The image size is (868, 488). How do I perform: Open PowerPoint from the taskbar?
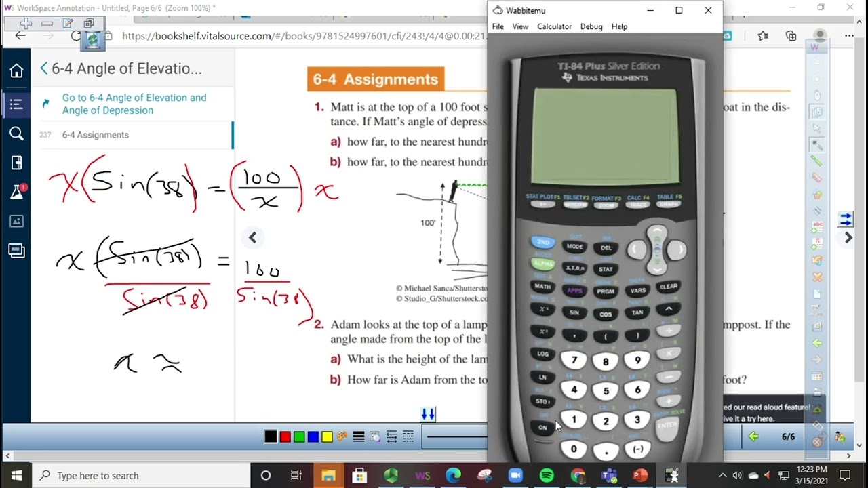coord(639,475)
